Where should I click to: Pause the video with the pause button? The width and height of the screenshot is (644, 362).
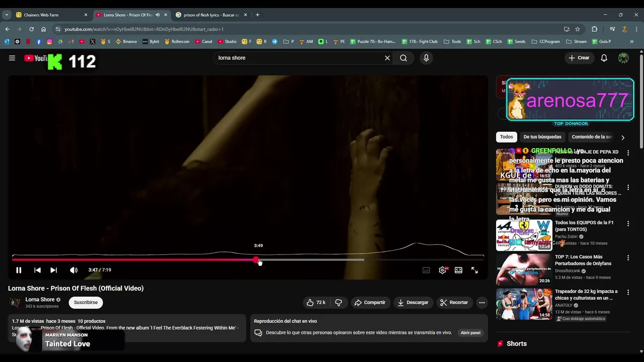click(x=19, y=270)
